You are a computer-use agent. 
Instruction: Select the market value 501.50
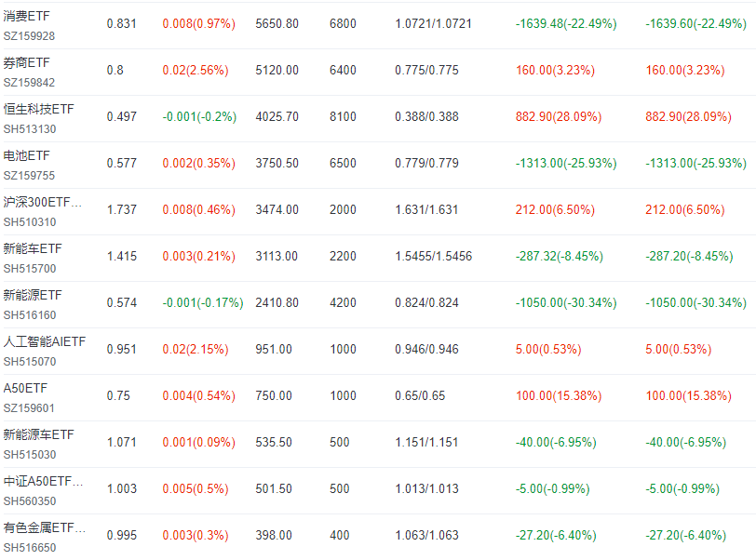pos(274,488)
